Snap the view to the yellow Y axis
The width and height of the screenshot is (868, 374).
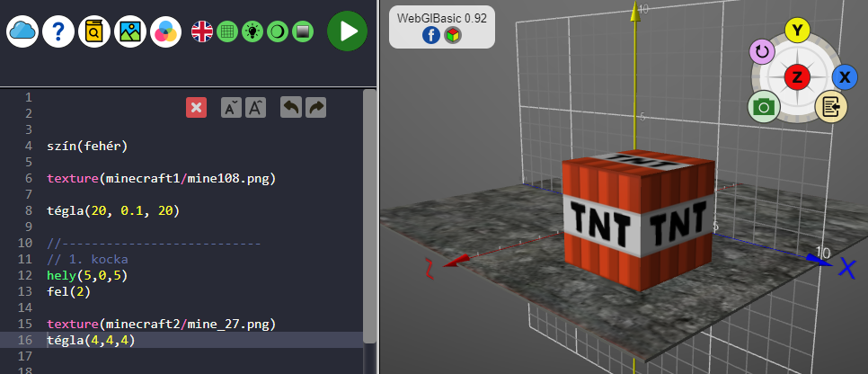click(x=796, y=31)
